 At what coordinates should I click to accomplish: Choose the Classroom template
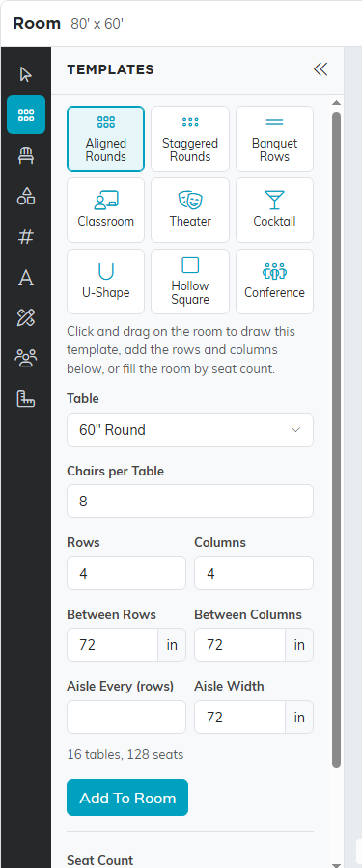(106, 210)
